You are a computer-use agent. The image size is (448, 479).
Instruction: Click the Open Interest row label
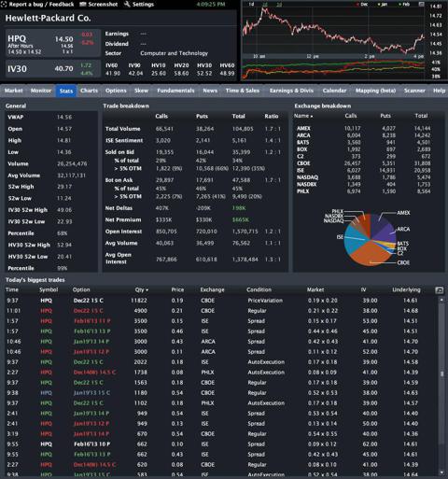pos(123,232)
